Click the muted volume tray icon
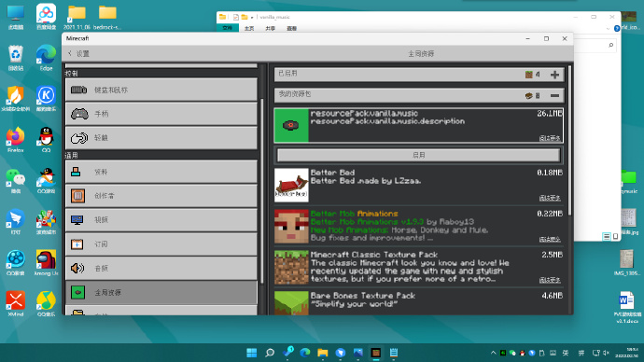 tap(607, 353)
